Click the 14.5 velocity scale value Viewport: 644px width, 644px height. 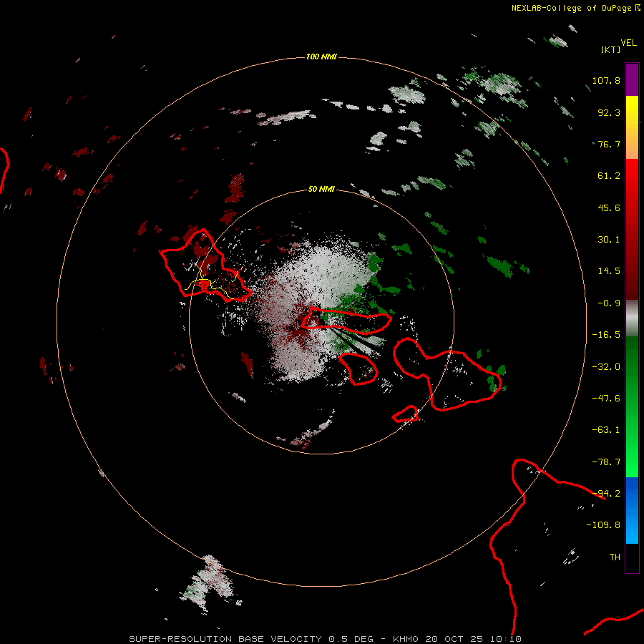pos(609,271)
